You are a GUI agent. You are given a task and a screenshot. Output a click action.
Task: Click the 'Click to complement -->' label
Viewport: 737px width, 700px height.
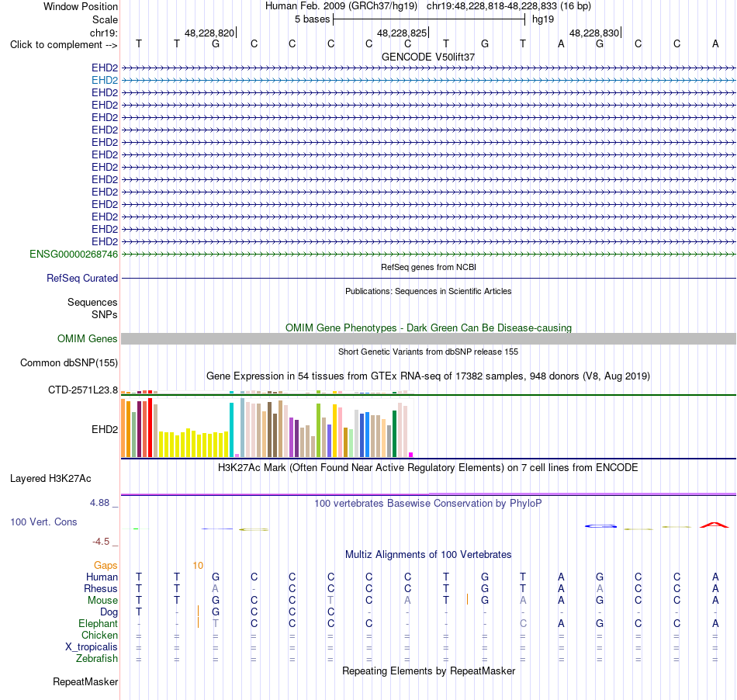click(x=64, y=45)
